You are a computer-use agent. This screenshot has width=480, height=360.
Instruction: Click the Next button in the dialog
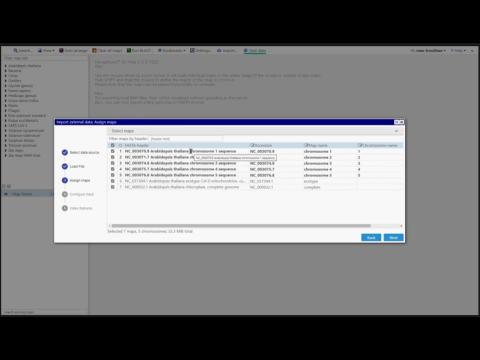pos(394,237)
